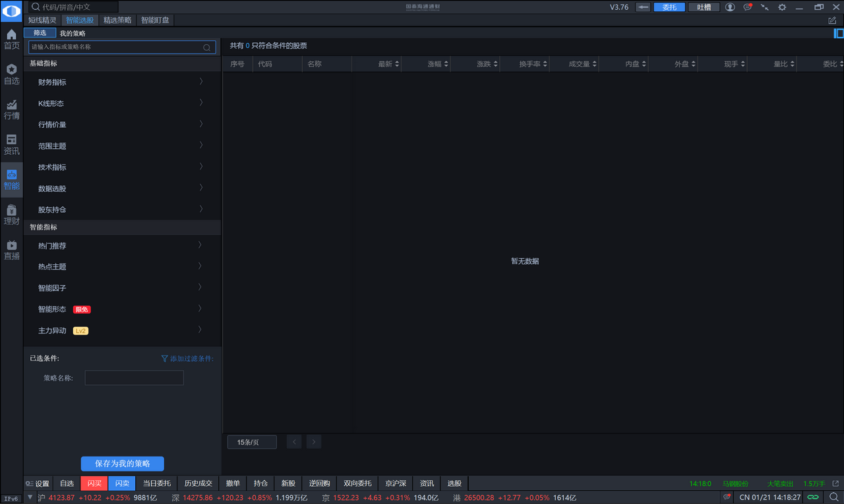Go to 资讯 news in the left sidebar
844x504 pixels.
[x=11, y=144]
